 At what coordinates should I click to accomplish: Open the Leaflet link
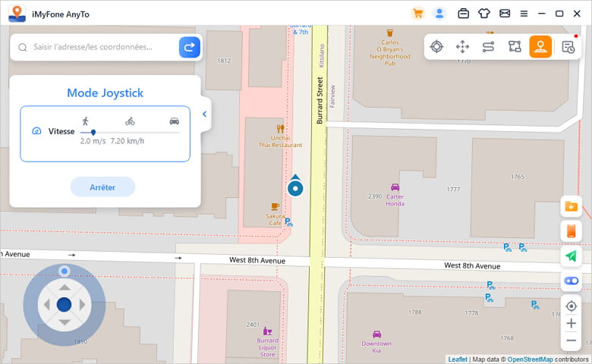(458, 359)
